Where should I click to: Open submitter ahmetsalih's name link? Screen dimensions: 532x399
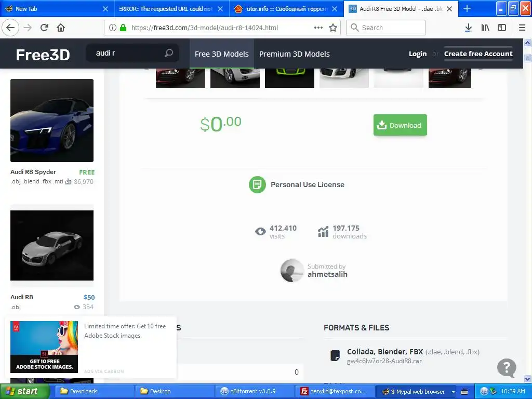coord(327,274)
